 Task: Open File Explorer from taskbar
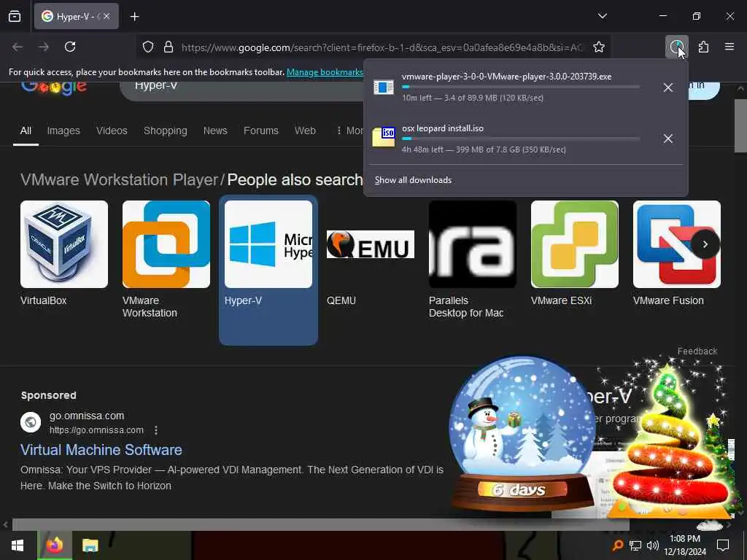tap(90, 545)
